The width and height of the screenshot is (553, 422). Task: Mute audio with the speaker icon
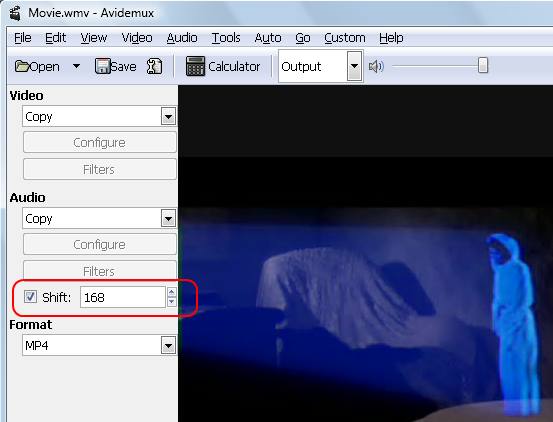click(376, 66)
